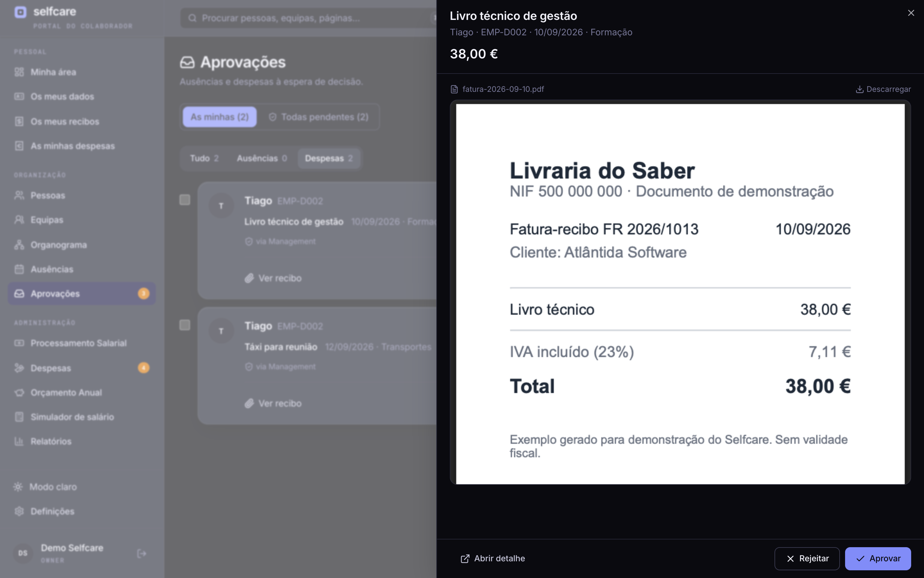Click the fatura-2026-09-10.pdf file name

[x=503, y=89]
